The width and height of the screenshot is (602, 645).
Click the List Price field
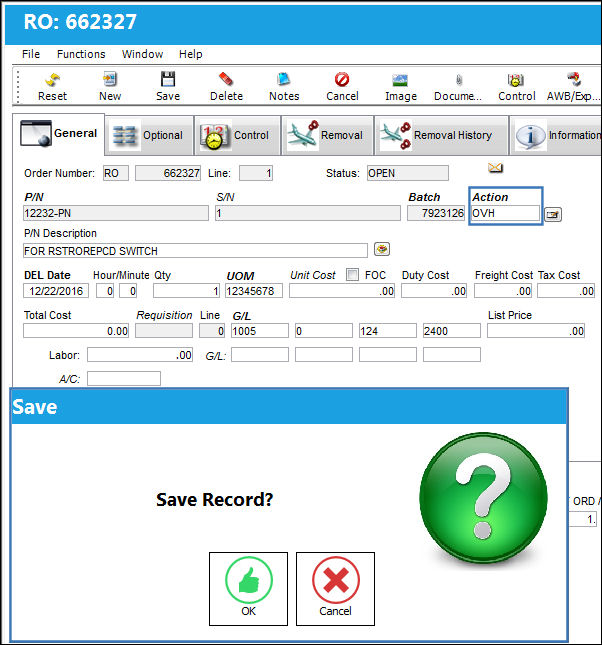536,331
